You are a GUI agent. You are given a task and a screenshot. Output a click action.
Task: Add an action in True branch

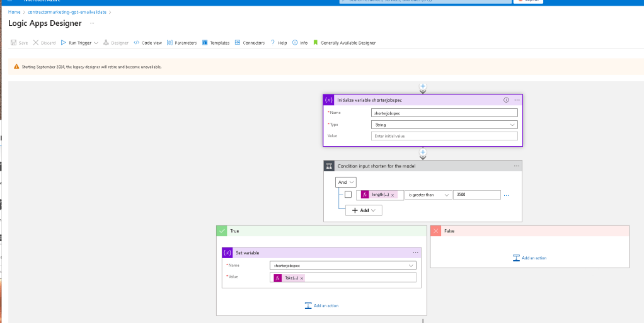pyautogui.click(x=321, y=306)
